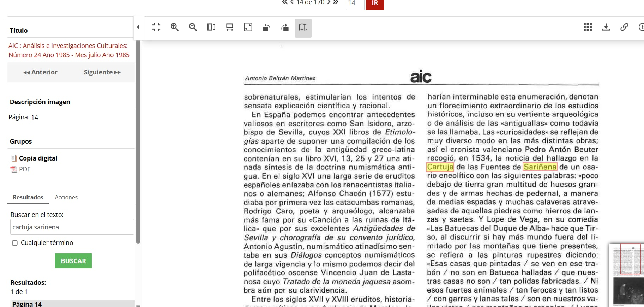Open the thumbnails grid view
The width and height of the screenshot is (644, 307).
588,27
